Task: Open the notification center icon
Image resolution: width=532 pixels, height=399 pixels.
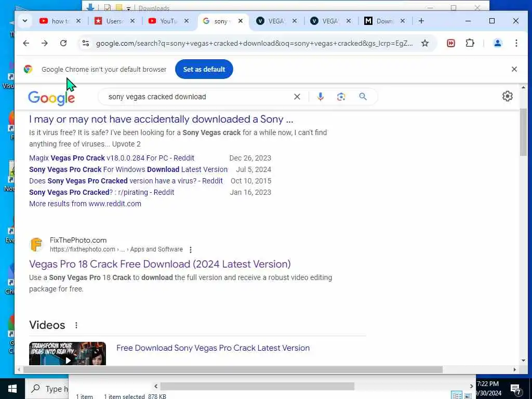Action: tap(516, 389)
